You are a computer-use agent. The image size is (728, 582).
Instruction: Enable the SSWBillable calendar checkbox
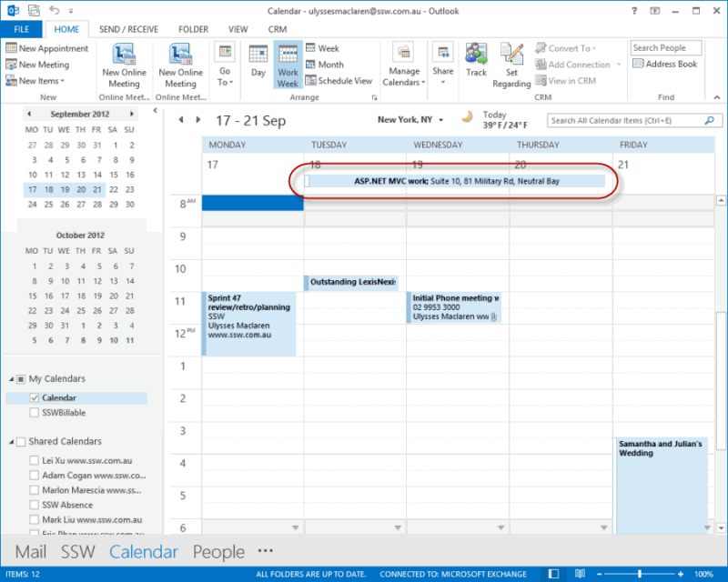point(35,413)
